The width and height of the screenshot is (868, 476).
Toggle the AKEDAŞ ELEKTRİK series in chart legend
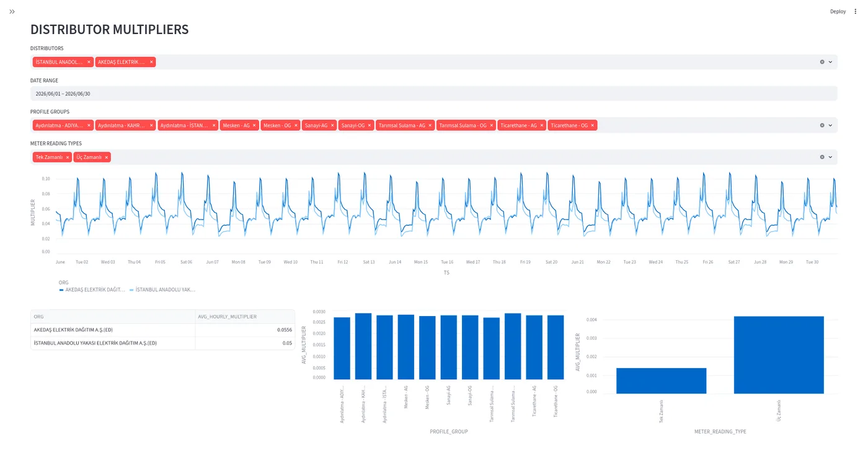point(92,289)
